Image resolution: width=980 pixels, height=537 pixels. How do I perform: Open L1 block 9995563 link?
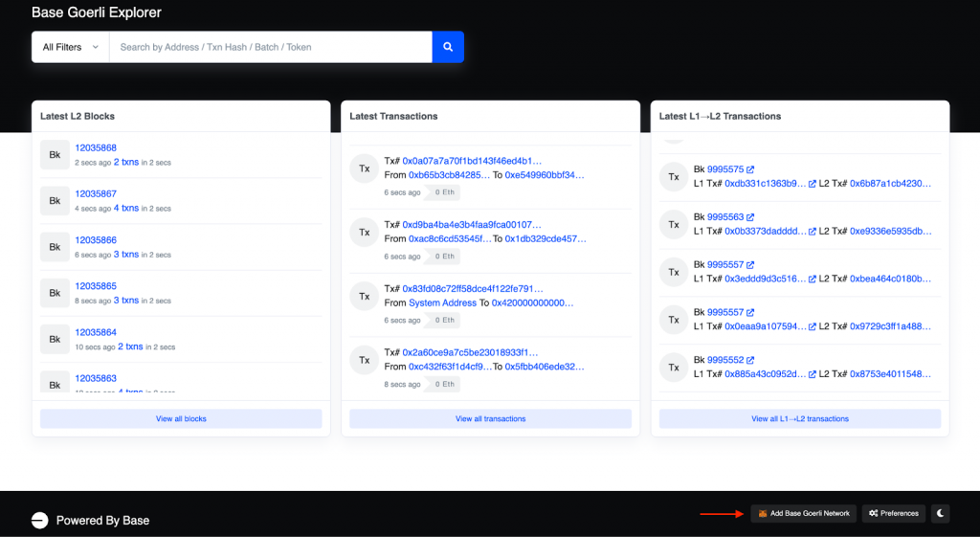[725, 217]
